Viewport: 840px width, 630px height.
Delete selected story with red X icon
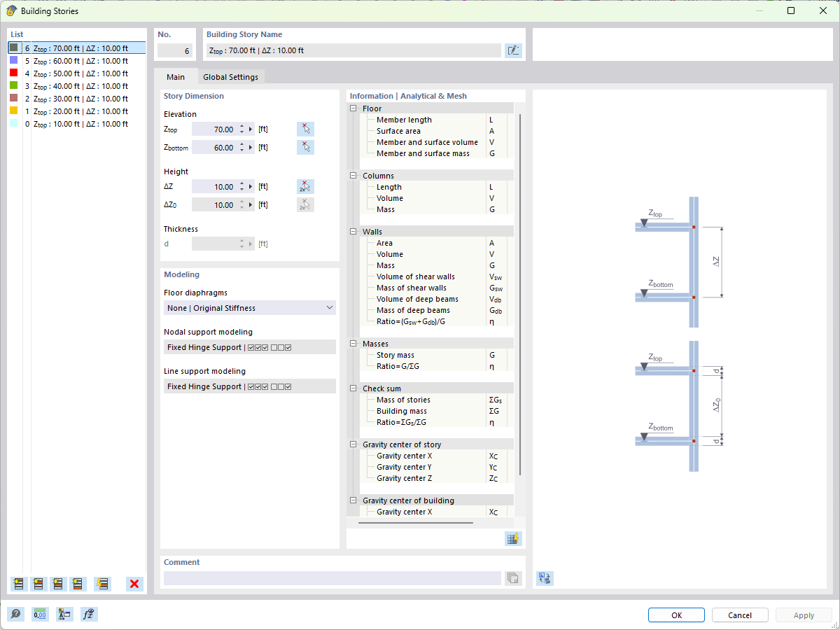coord(134,583)
